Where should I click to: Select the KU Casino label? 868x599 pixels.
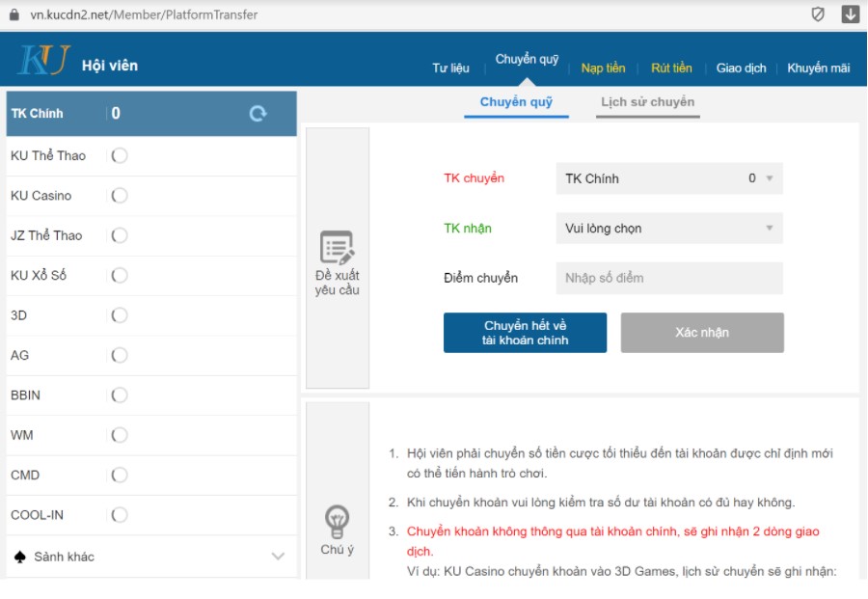coord(41,196)
